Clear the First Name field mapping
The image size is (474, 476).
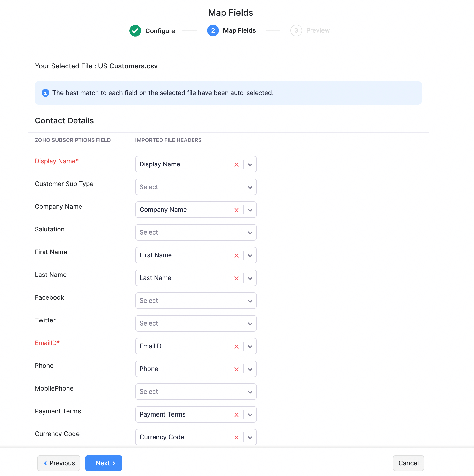click(236, 255)
